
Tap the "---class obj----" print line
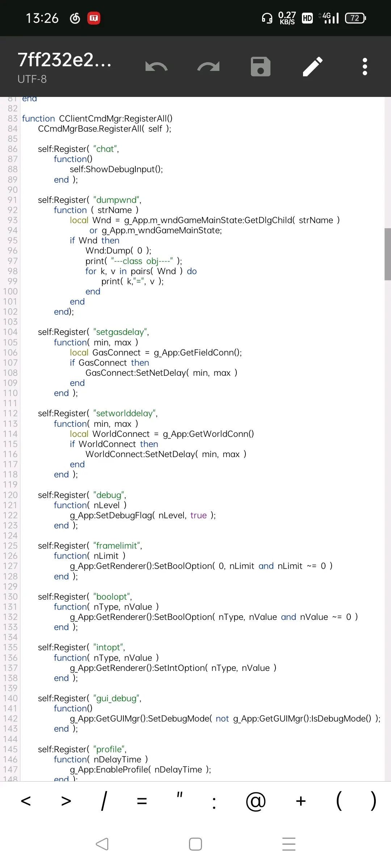[134, 261]
